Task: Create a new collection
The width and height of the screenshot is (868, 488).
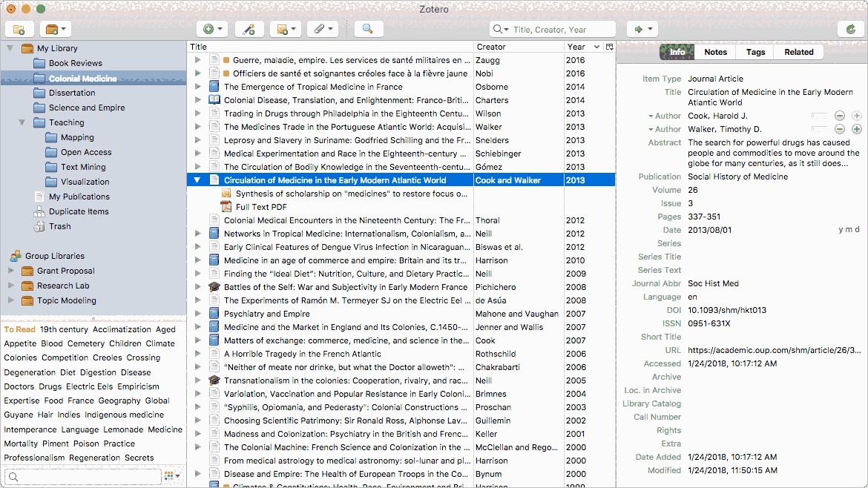Action: point(19,29)
